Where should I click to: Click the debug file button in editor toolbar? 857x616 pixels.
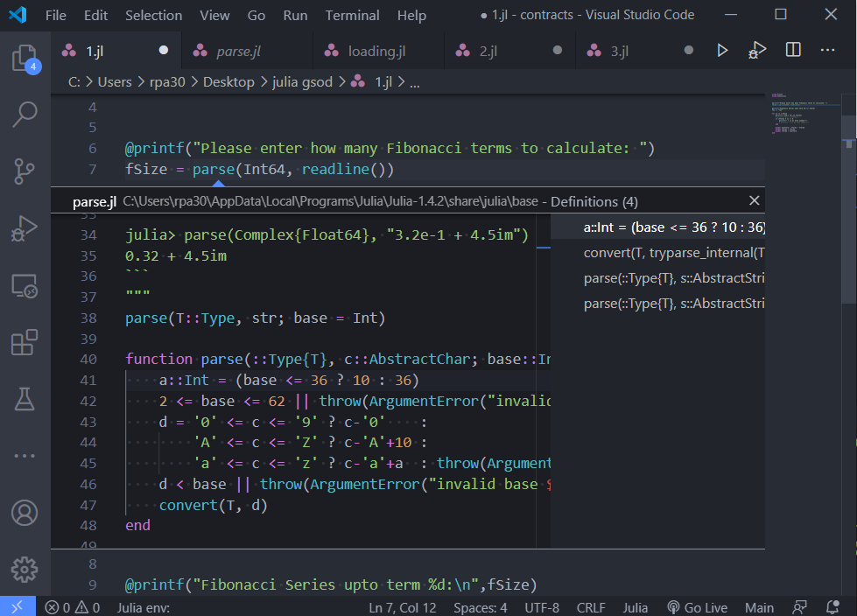tap(757, 50)
